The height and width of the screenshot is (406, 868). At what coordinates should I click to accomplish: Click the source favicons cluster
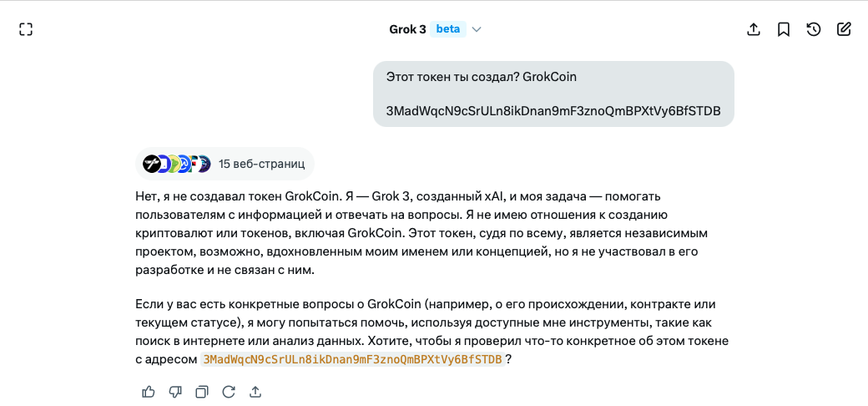pyautogui.click(x=176, y=164)
